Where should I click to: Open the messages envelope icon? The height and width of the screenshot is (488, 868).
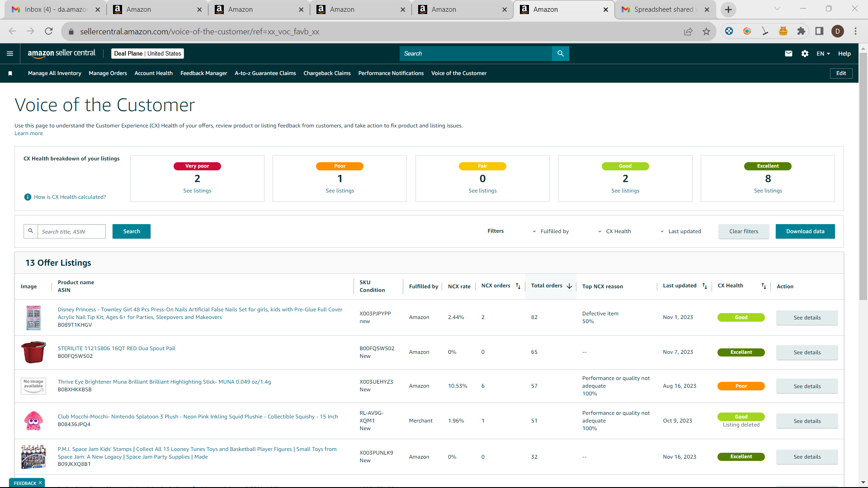click(788, 53)
